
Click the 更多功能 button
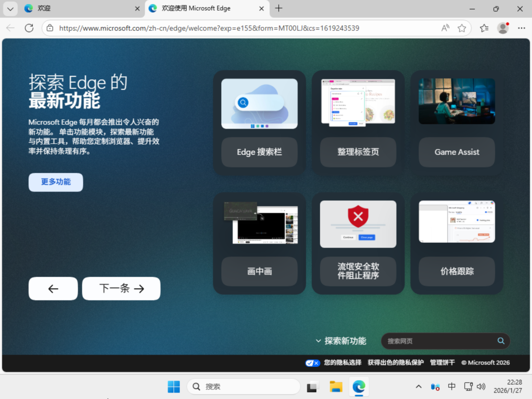coord(55,182)
